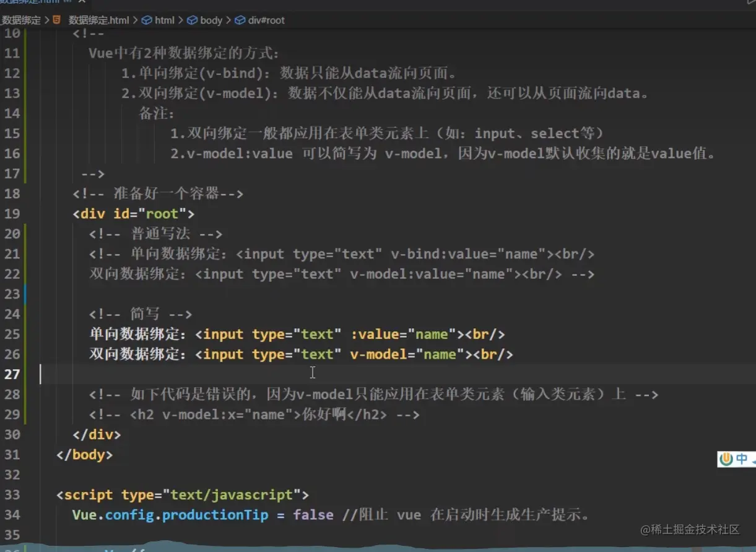This screenshot has width=756, height=552.
Task: Click the HTML5 file icon in breadcrumb
Action: point(57,20)
